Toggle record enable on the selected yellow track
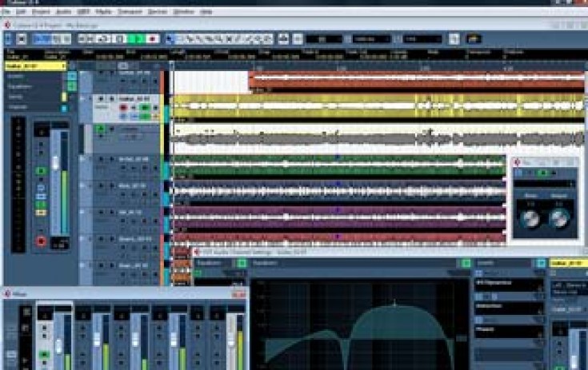The width and height of the screenshot is (588, 370). 123,108
